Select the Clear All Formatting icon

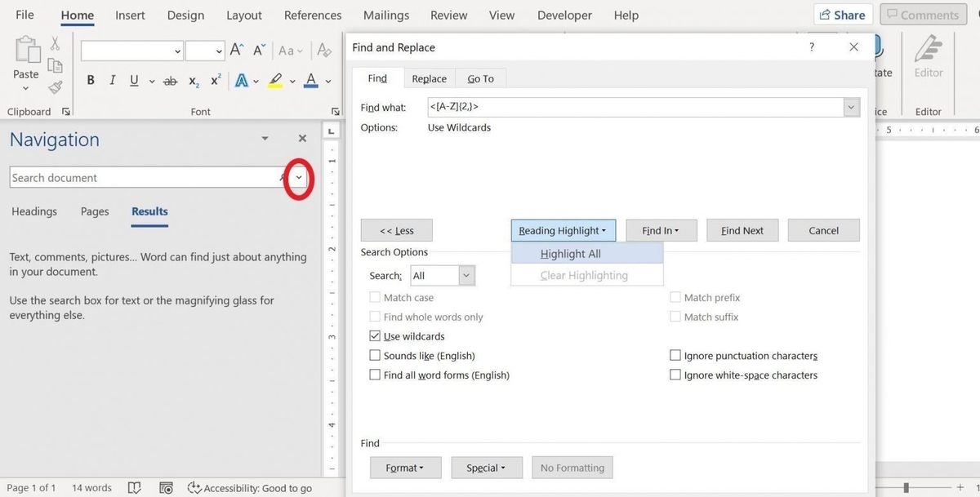323,50
